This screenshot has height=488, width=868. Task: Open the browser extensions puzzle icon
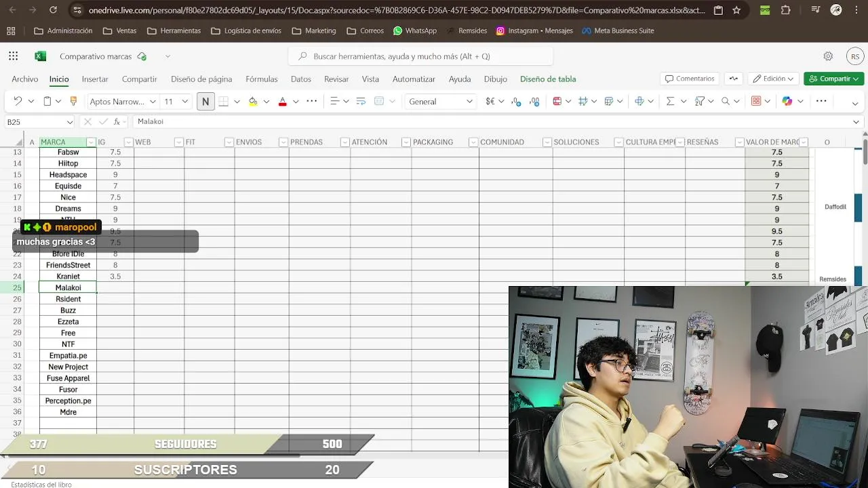(x=786, y=10)
